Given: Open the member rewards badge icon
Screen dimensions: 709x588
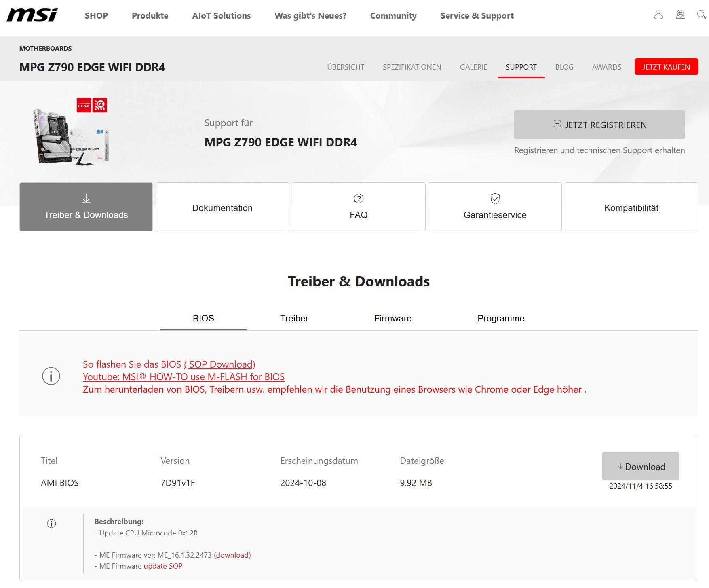Looking at the screenshot, I should pyautogui.click(x=680, y=15).
